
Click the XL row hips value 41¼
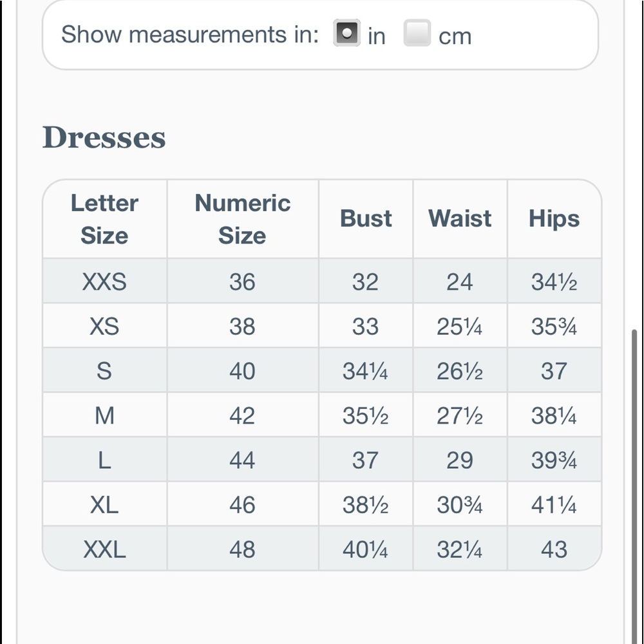[x=554, y=504]
